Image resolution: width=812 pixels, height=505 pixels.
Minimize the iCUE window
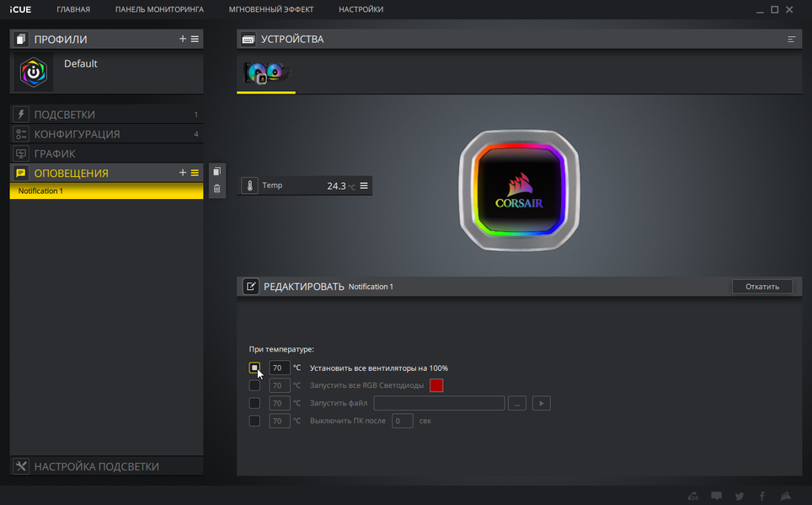point(760,10)
